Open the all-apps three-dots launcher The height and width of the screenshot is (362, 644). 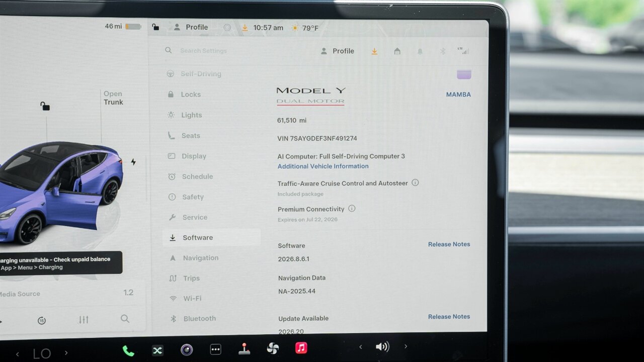(215, 349)
